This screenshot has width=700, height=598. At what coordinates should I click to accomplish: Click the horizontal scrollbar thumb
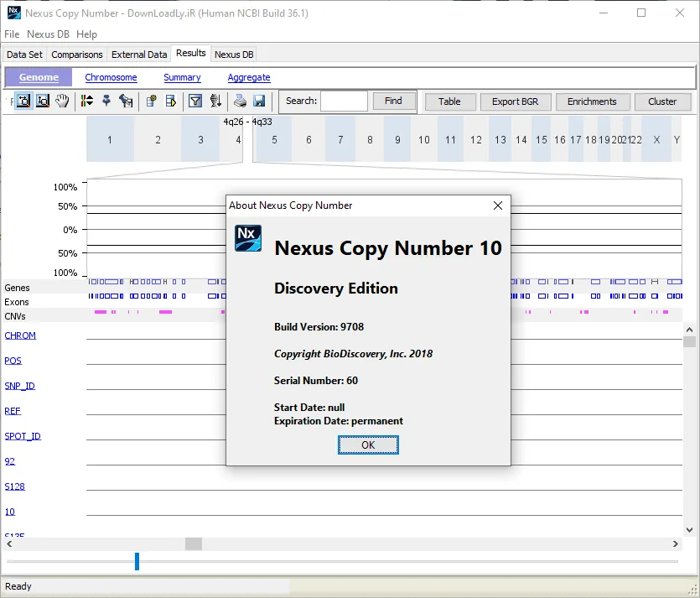(194, 544)
